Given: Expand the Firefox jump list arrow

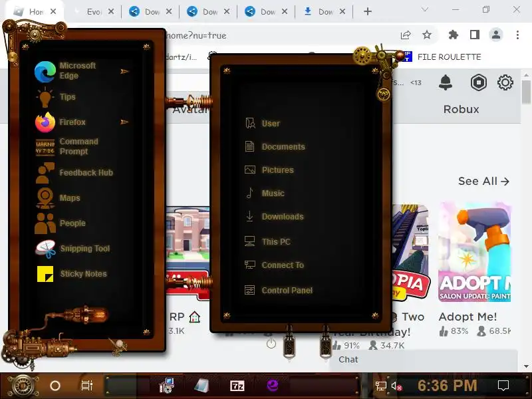Looking at the screenshot, I should (124, 122).
